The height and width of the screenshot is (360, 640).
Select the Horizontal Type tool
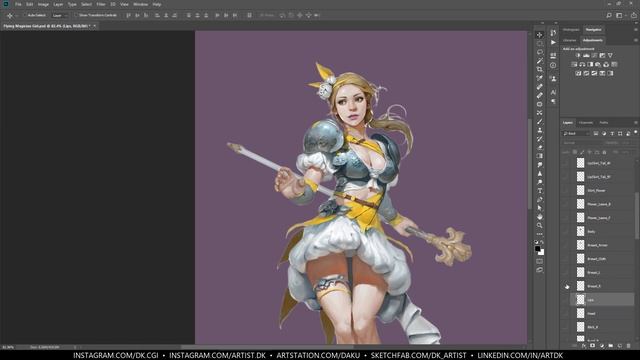click(x=540, y=191)
